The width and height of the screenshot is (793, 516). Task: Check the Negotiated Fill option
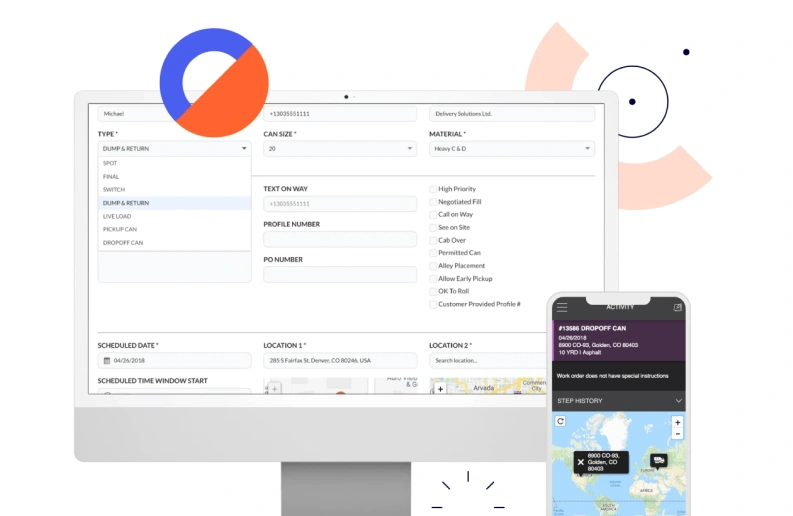pyautogui.click(x=433, y=202)
